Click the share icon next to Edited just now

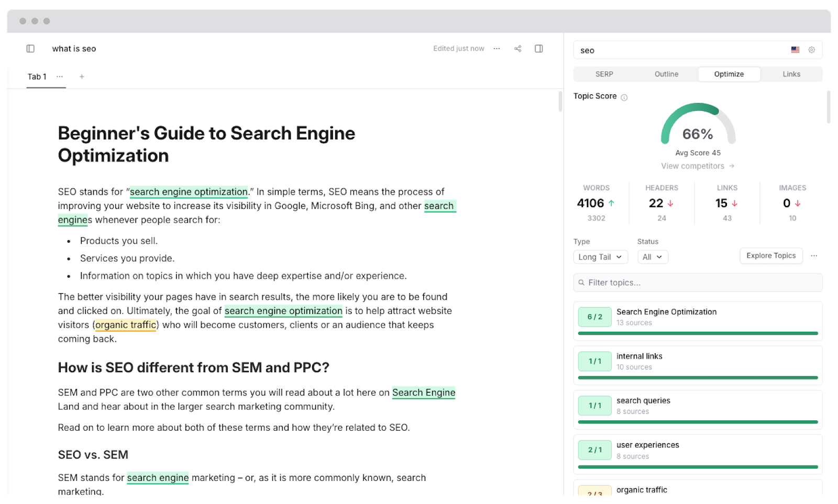(517, 48)
